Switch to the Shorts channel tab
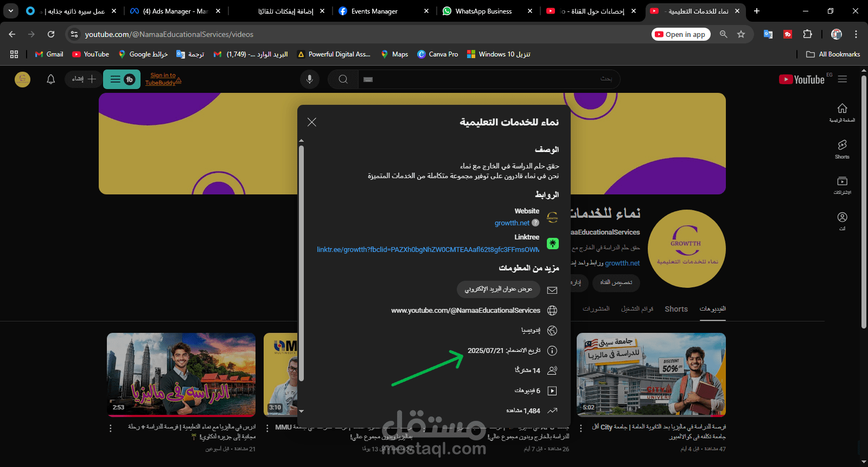The height and width of the screenshot is (467, 868). pyautogui.click(x=676, y=309)
